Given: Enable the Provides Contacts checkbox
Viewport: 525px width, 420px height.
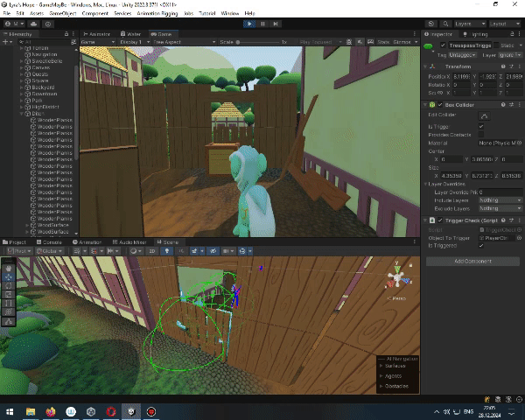Looking at the screenshot, I should (480, 134).
